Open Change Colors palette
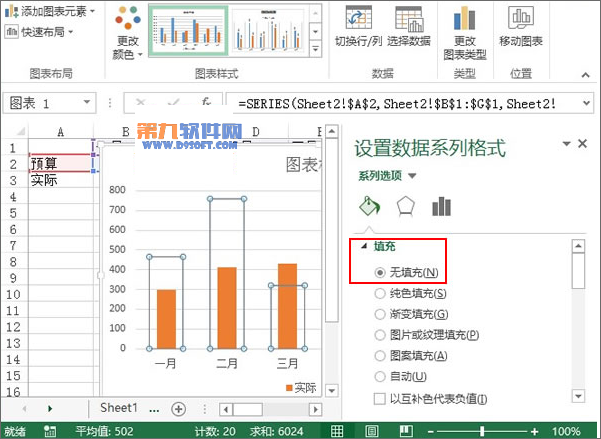601x439 pixels. (x=128, y=33)
